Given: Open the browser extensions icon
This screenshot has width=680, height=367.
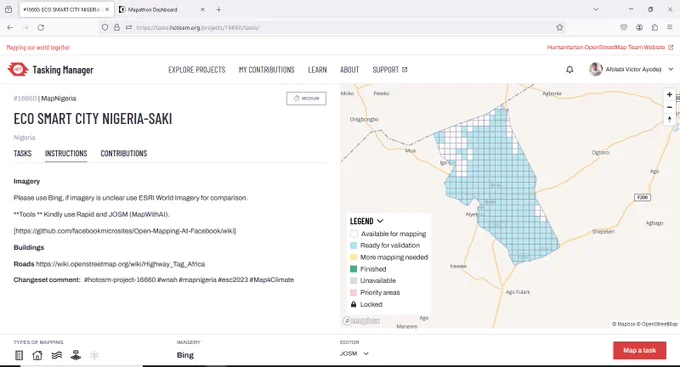Looking at the screenshot, I should [655, 27].
